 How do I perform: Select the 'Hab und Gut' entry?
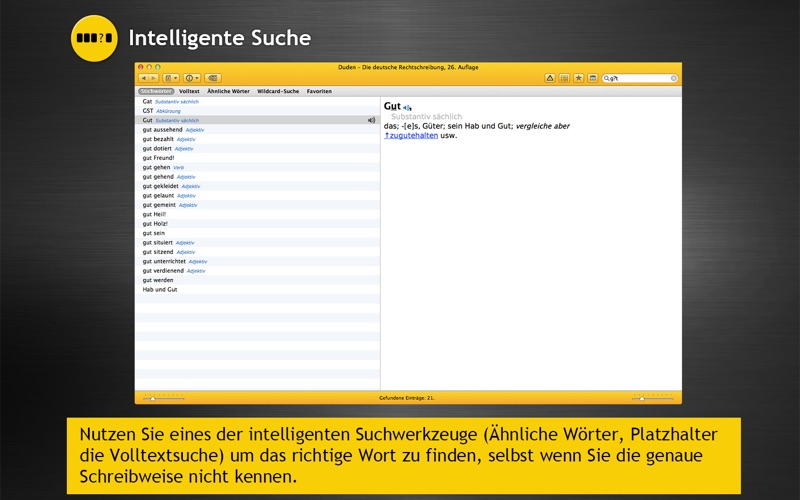258,289
